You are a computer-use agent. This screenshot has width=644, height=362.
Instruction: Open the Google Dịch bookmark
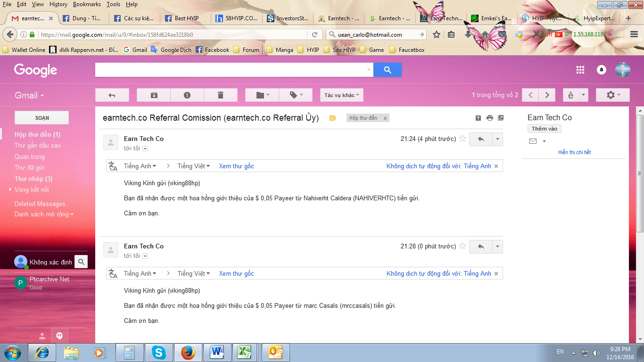(x=171, y=49)
